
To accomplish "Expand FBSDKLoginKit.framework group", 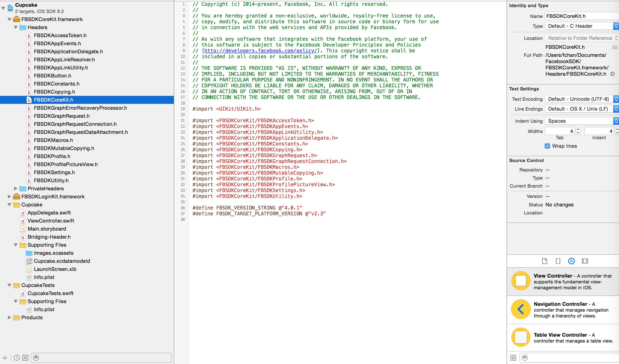I will pyautogui.click(x=9, y=197).
